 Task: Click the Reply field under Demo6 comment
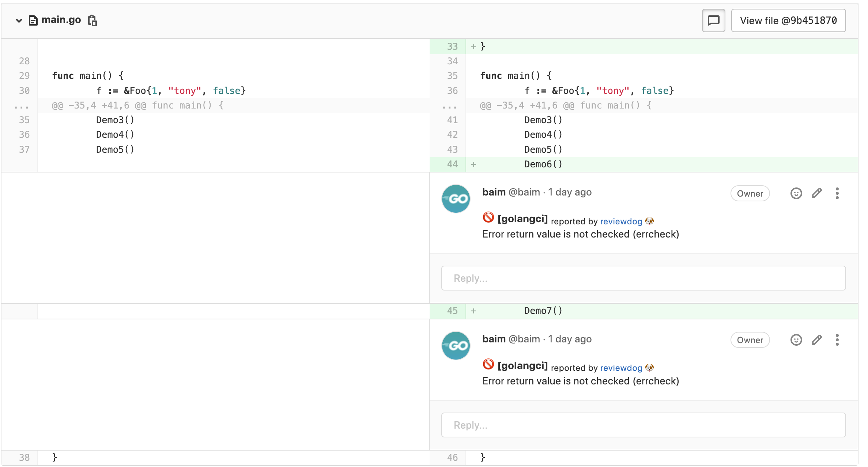[644, 278]
